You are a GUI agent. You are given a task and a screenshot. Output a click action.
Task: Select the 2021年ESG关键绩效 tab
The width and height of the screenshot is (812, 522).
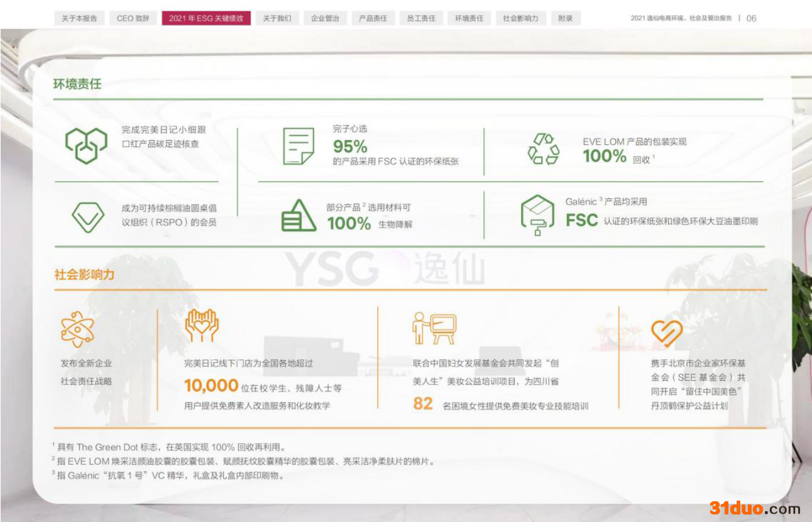pyautogui.click(x=206, y=18)
